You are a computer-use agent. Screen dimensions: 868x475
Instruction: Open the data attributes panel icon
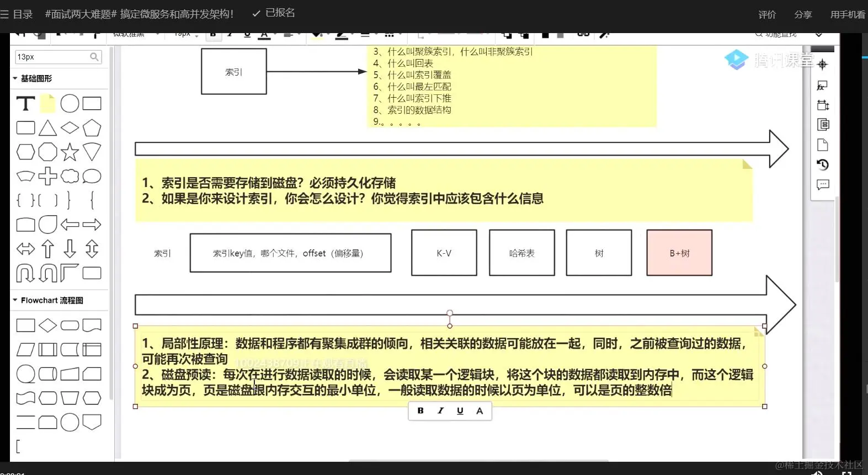[x=823, y=125]
